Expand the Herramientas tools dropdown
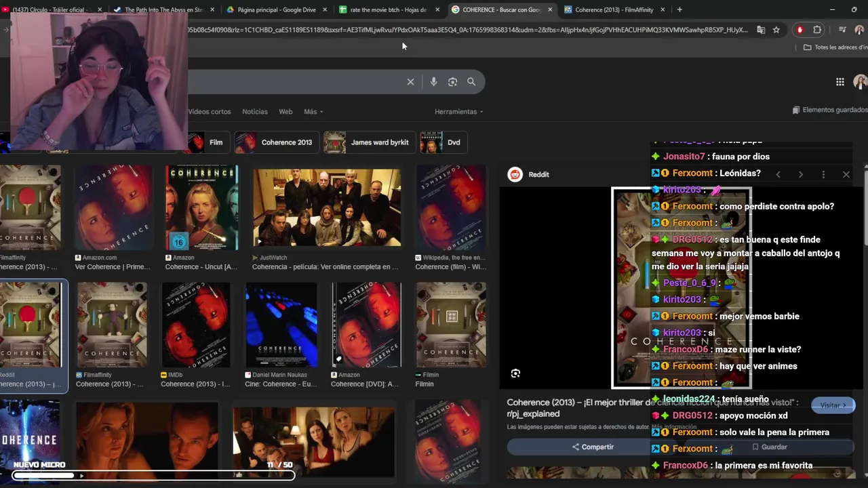The width and height of the screenshot is (868, 488). (459, 111)
